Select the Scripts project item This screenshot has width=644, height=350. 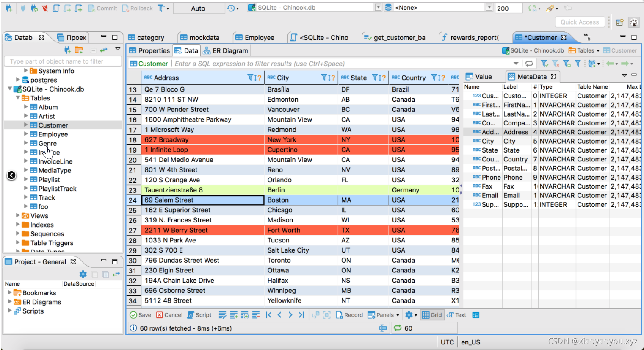click(33, 311)
